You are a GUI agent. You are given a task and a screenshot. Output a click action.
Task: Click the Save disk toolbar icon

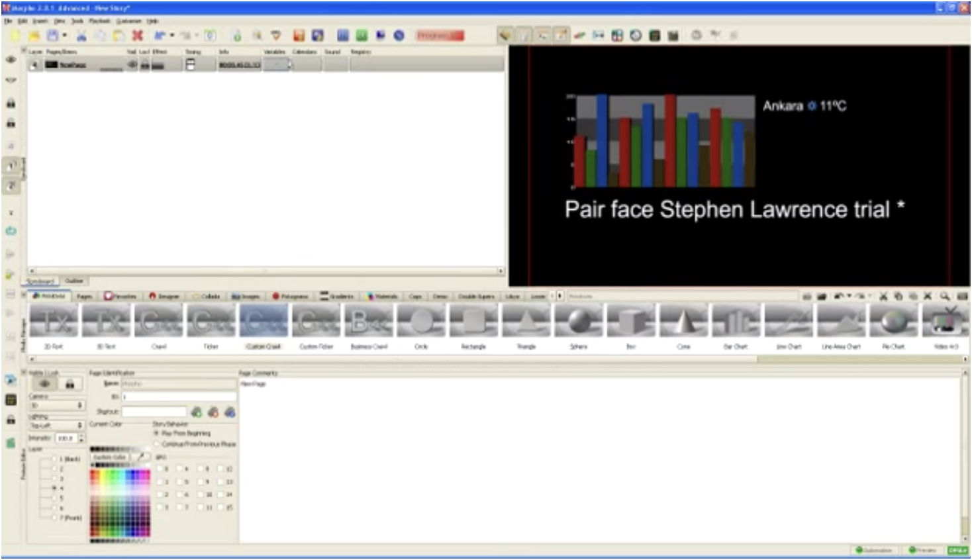pos(52,35)
